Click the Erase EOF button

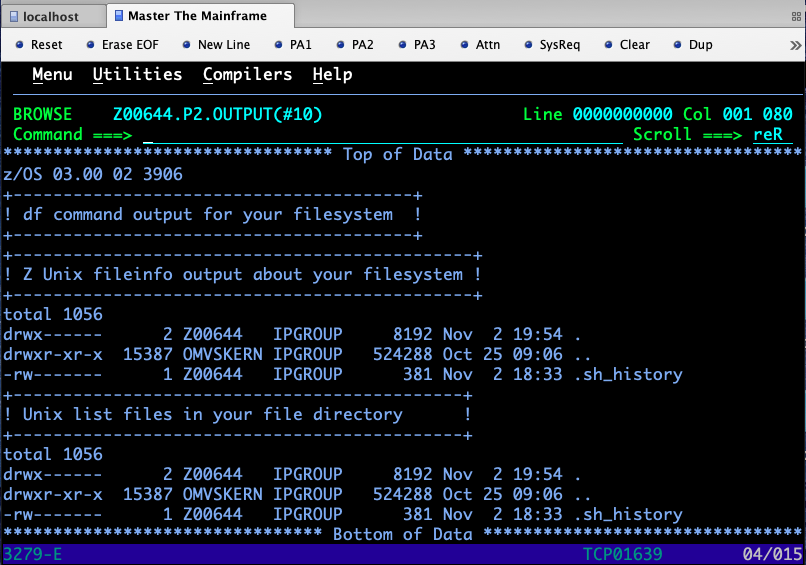coord(122,45)
